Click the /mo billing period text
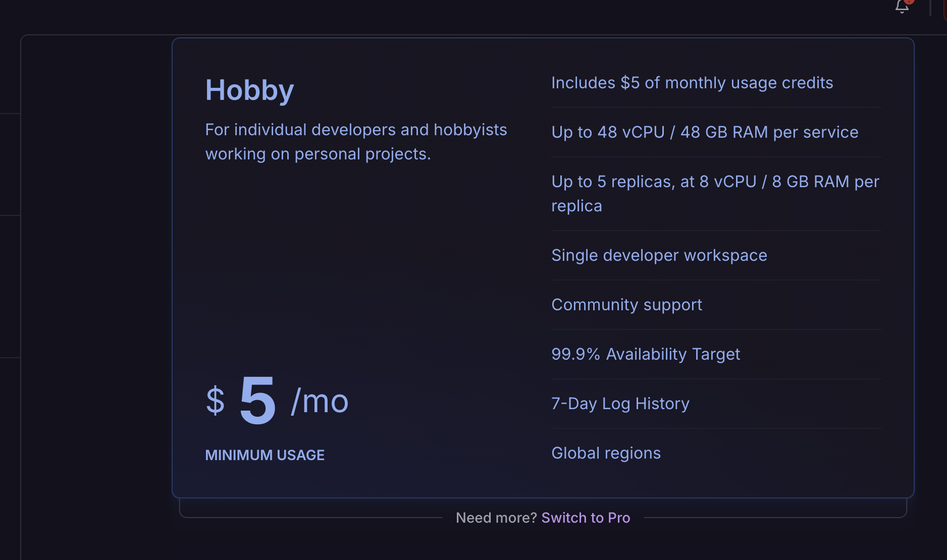947x560 pixels. pos(320,402)
